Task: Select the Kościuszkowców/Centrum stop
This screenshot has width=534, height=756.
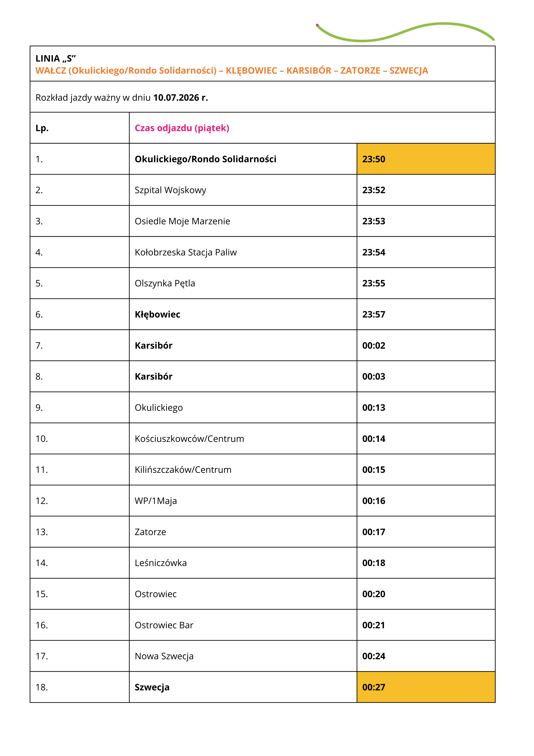Action: coord(189,439)
